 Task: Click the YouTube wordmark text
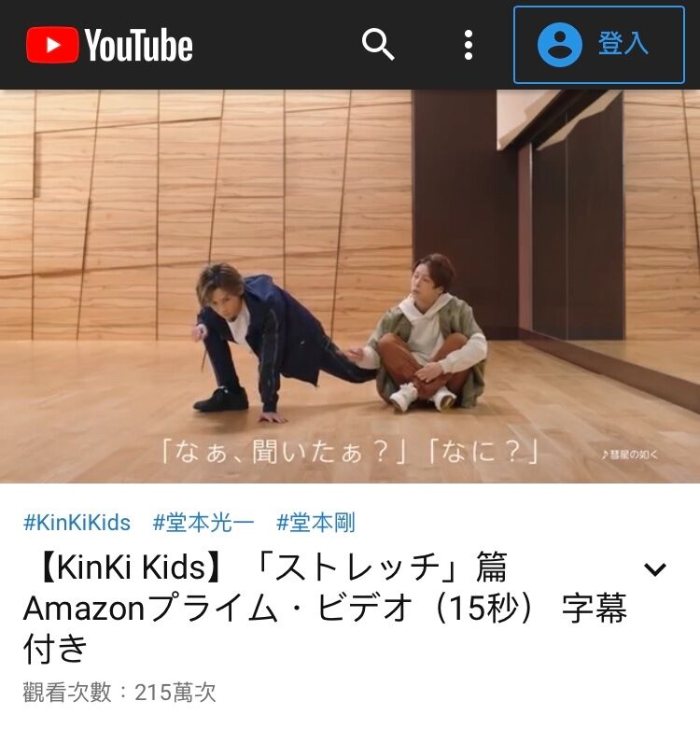138,45
